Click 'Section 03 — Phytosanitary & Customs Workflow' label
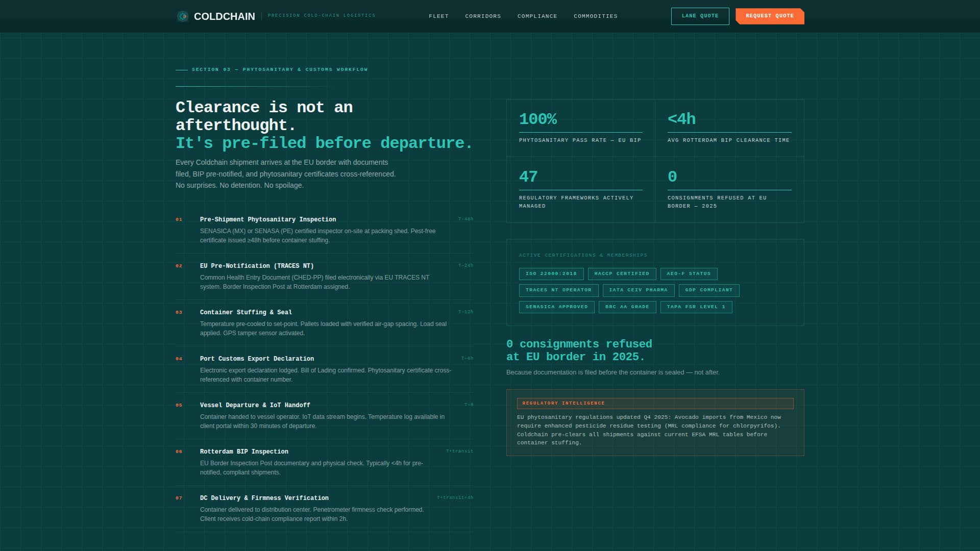This screenshot has height=551, width=980. click(280, 69)
